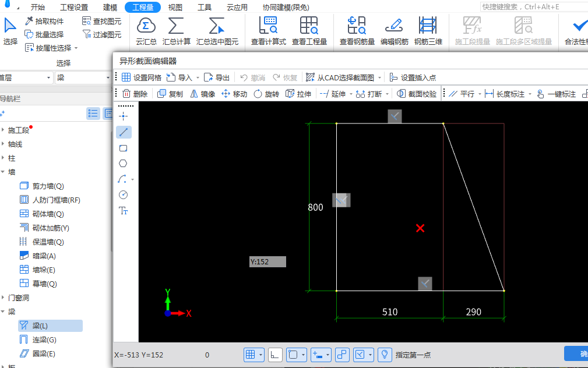Select 连梁(G) in navigation tree

click(x=44, y=339)
